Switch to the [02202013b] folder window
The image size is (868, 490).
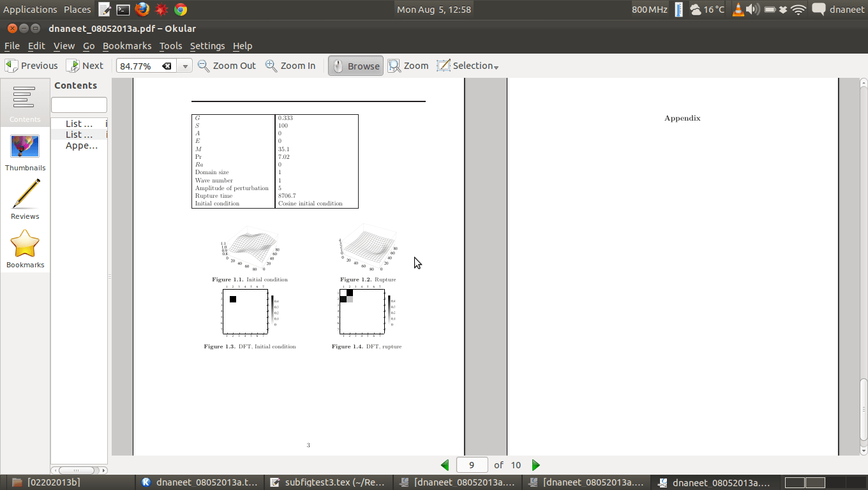coord(70,482)
